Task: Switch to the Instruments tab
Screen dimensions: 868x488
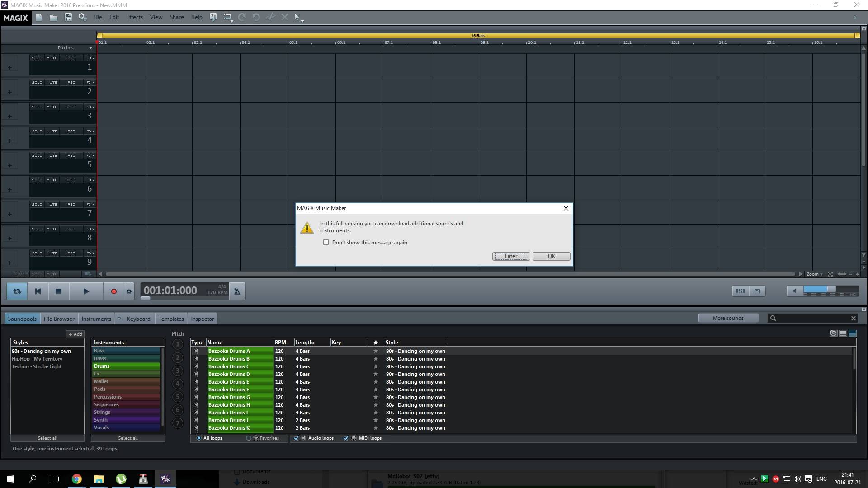Action: click(x=96, y=319)
